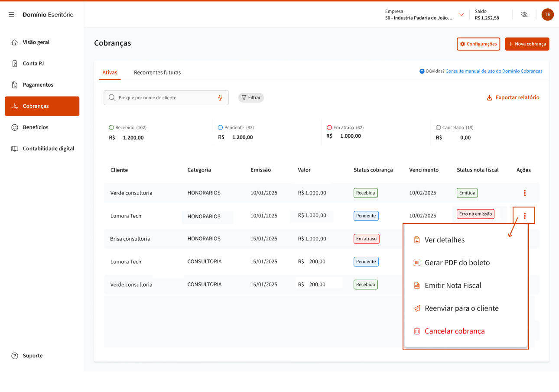Open Contabilidade digital in sidebar
The image size is (559, 392).
pyautogui.click(x=48, y=149)
